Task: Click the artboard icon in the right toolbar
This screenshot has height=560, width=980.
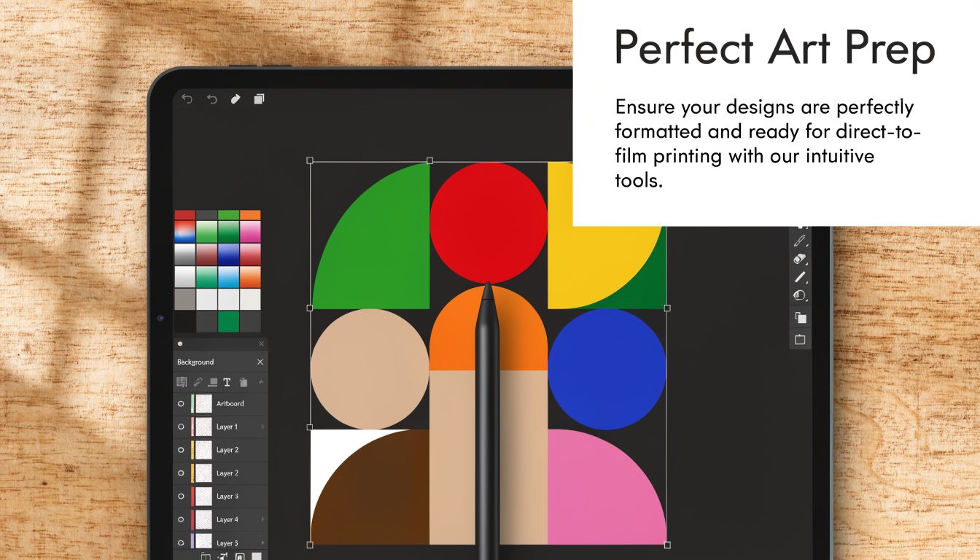Action: pos(800,339)
